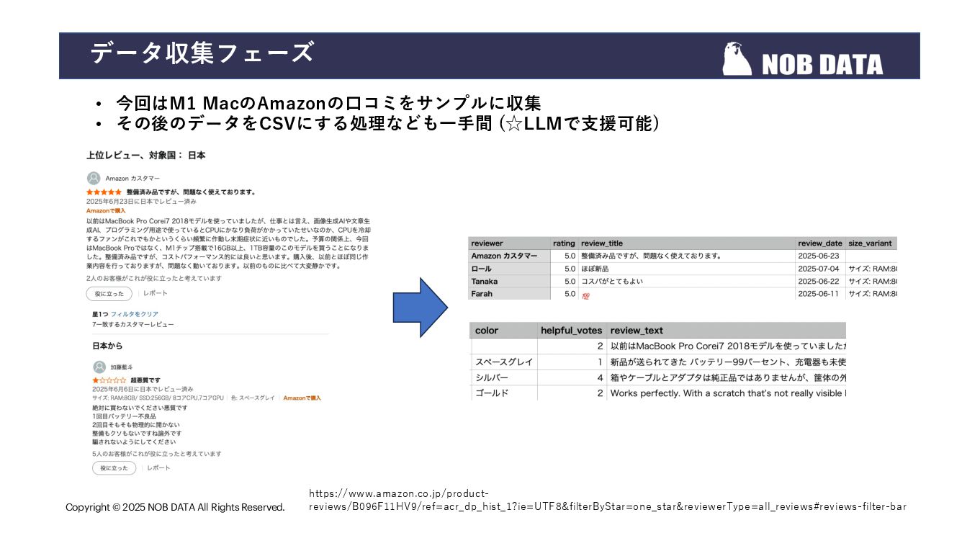Select the 箱やケーブルとアダプタ review text cell
The height and width of the screenshot is (551, 980).
(x=727, y=377)
